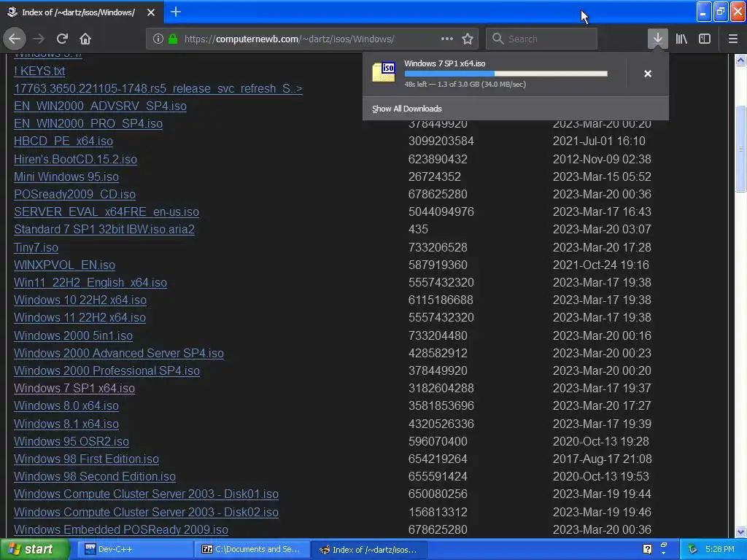Select the Index of /~dartz/isos/Windows/ tab
The width and height of the screenshot is (747, 560).
(78, 12)
